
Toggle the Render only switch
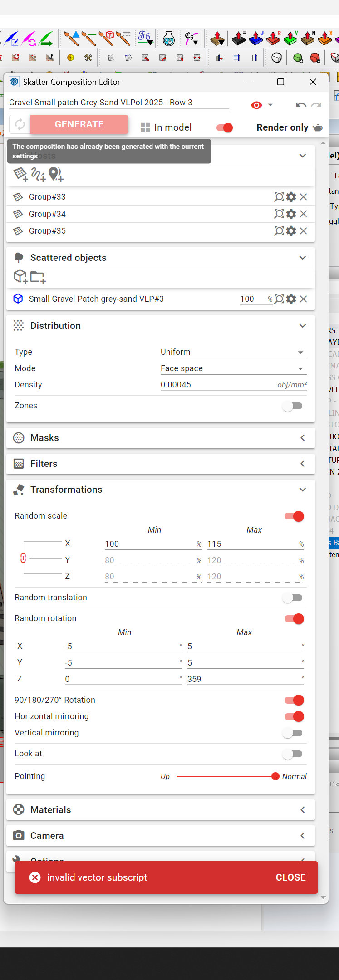[225, 128]
